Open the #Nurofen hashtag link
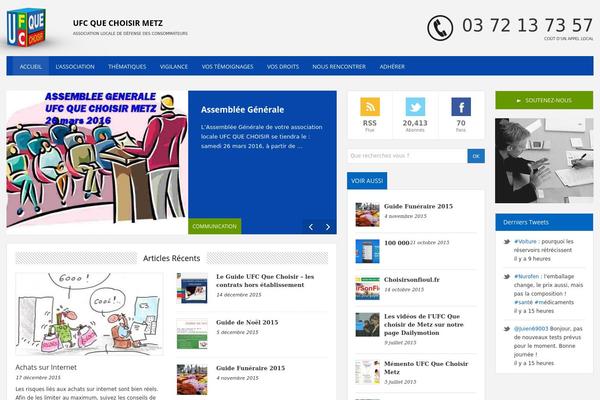This screenshot has width=600, height=400. (526, 276)
